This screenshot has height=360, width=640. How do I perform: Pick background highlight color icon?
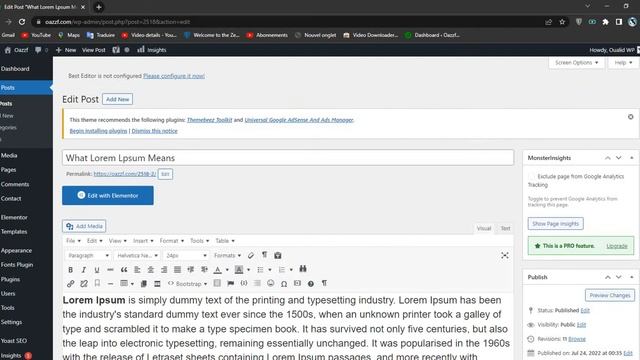coord(239,270)
